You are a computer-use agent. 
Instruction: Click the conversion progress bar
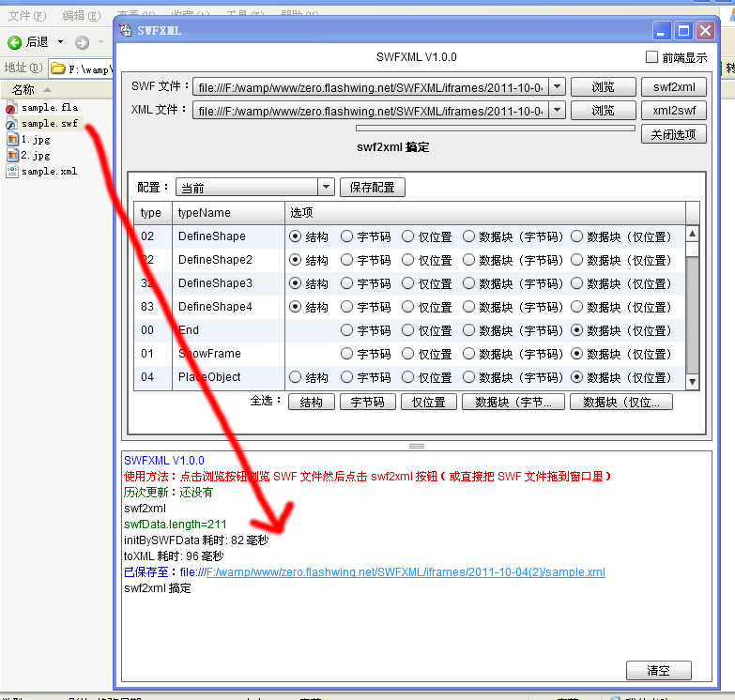tap(496, 128)
